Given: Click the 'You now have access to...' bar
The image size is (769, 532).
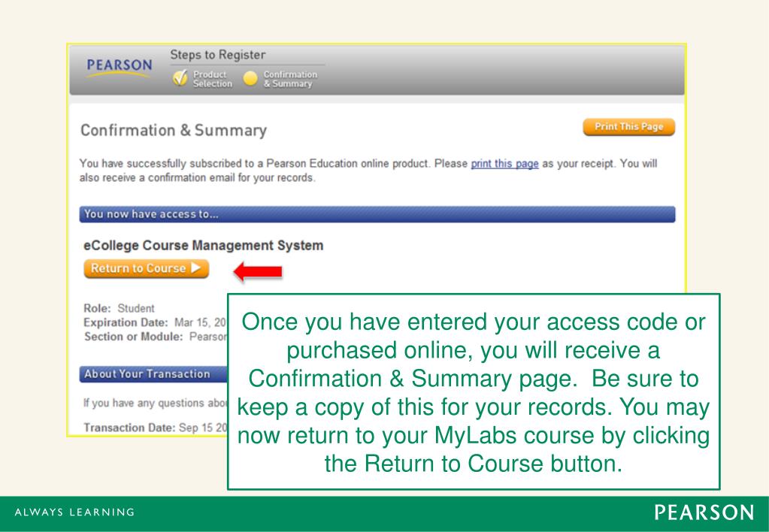Looking at the screenshot, I should click(x=377, y=214).
